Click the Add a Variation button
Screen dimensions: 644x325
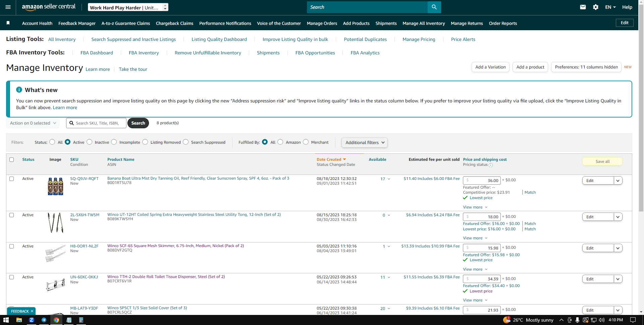(490, 67)
